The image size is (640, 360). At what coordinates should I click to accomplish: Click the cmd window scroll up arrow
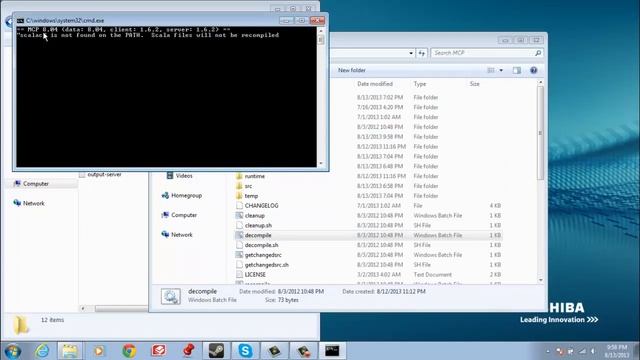click(x=321, y=31)
